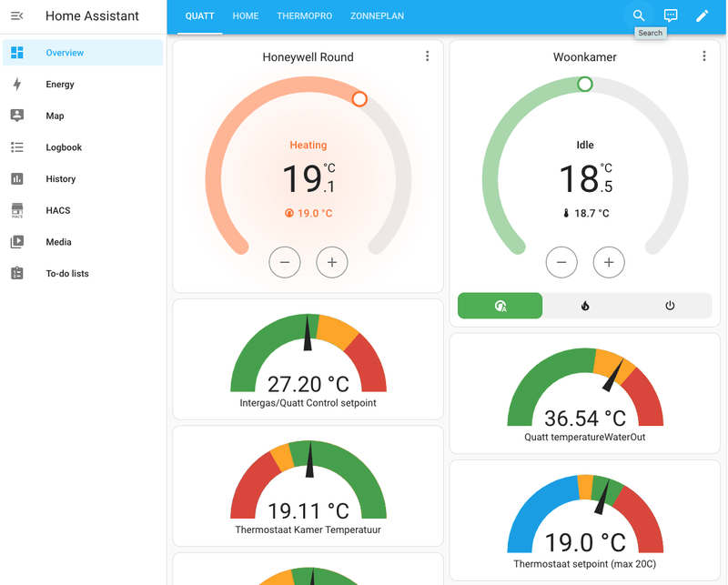728x585 pixels.
Task: Click the Heating status label
Action: point(308,145)
